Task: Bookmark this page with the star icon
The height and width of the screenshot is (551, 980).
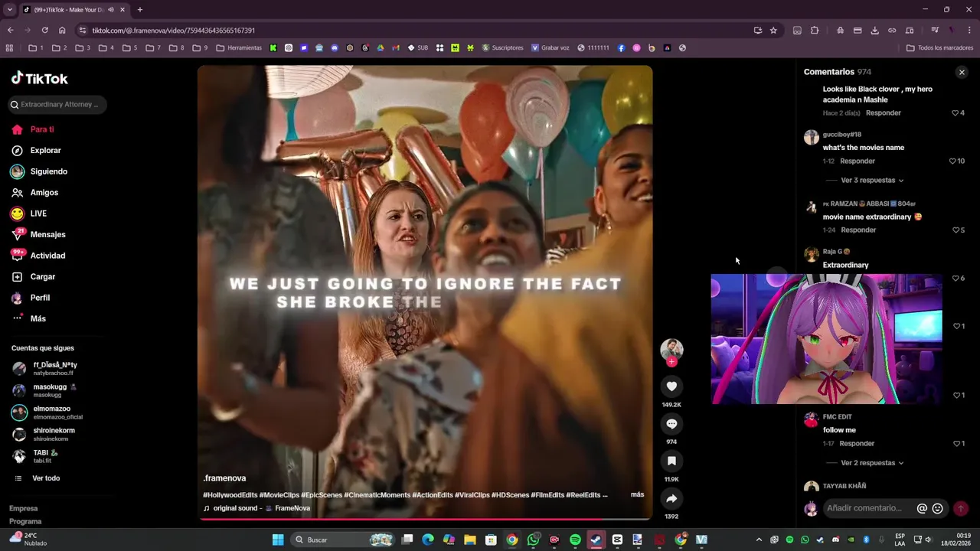Action: (x=773, y=31)
